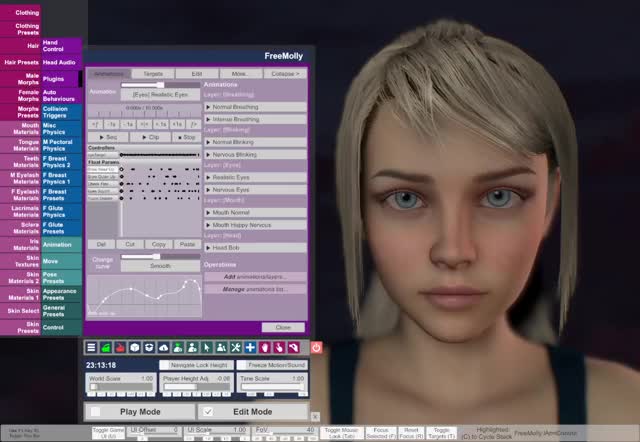
Task: Play Intense Breathing animation entry
Action: [256, 119]
